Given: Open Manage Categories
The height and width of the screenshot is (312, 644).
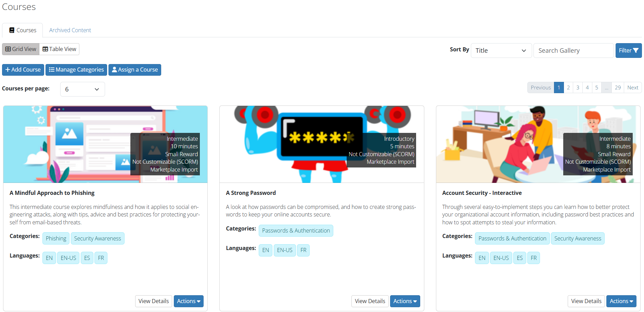Looking at the screenshot, I should [x=76, y=70].
